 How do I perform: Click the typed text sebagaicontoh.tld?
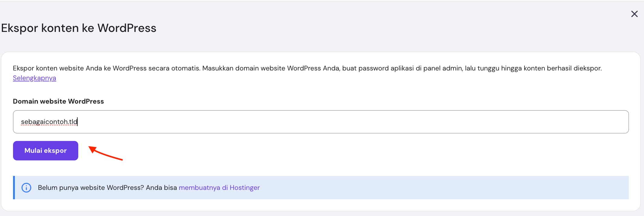(x=49, y=122)
